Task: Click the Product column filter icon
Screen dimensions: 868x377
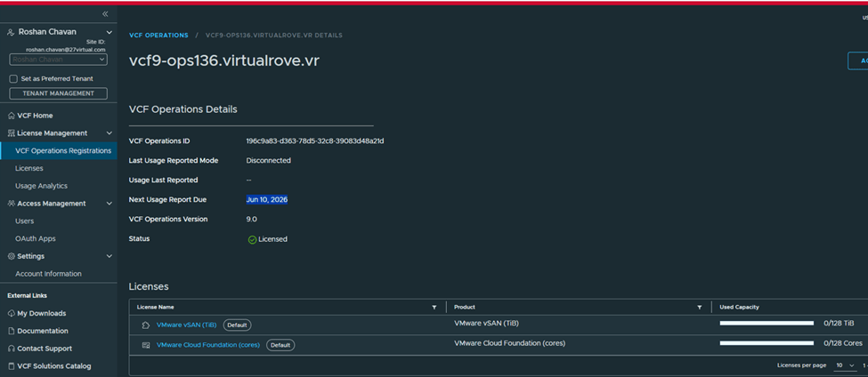Action: coord(700,307)
